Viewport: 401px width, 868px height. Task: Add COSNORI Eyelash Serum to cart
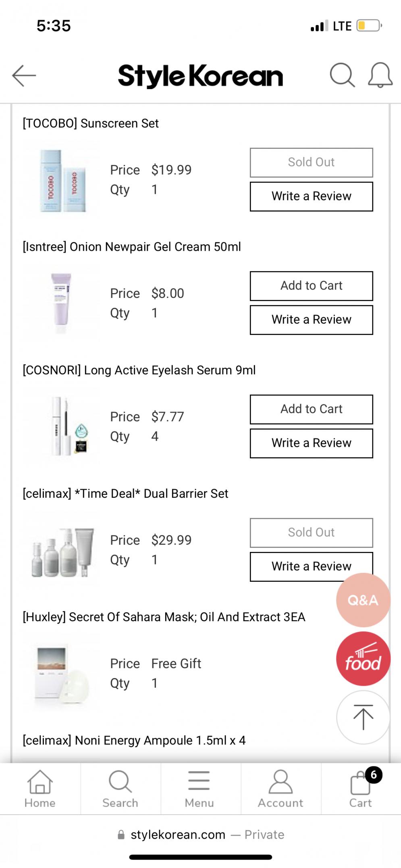(x=311, y=409)
